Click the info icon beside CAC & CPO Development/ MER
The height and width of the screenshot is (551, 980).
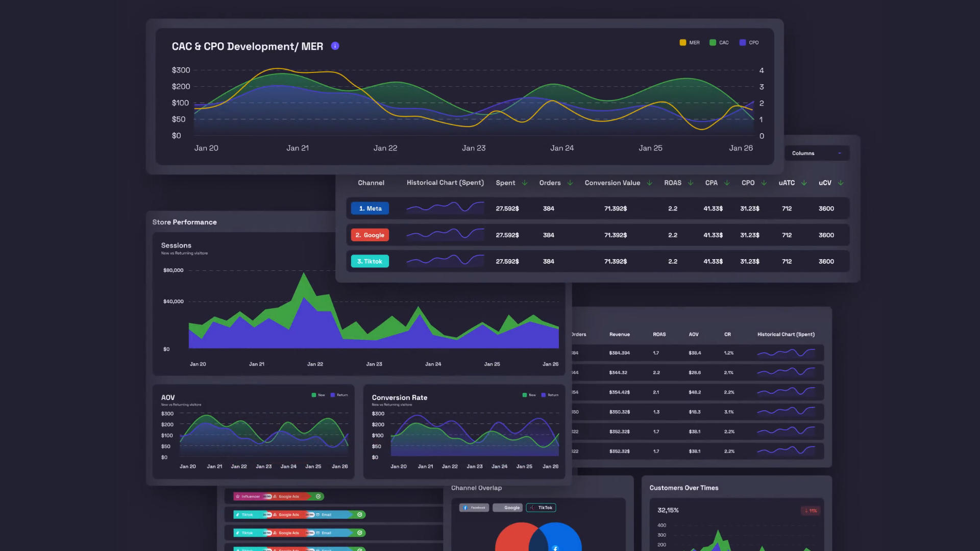335,46
